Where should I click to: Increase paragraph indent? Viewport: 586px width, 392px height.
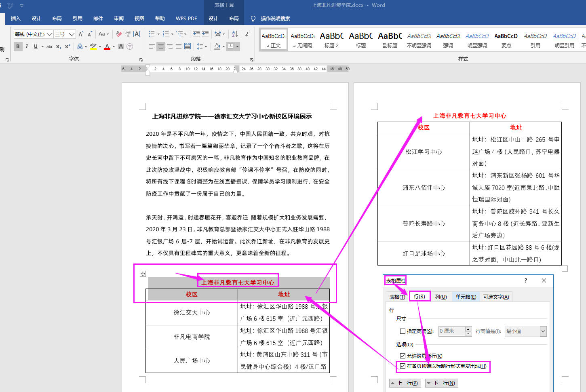(205, 34)
